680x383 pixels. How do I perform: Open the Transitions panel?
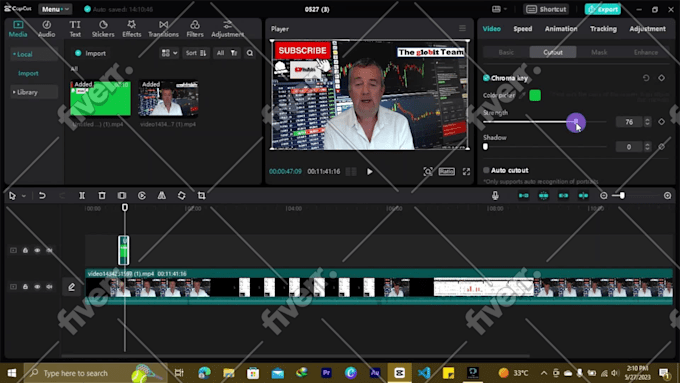coord(163,29)
